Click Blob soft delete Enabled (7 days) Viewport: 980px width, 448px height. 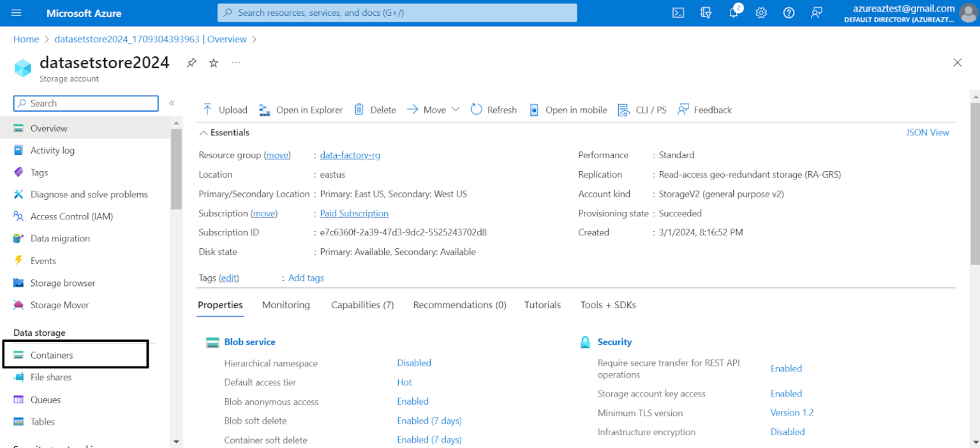coord(429,421)
